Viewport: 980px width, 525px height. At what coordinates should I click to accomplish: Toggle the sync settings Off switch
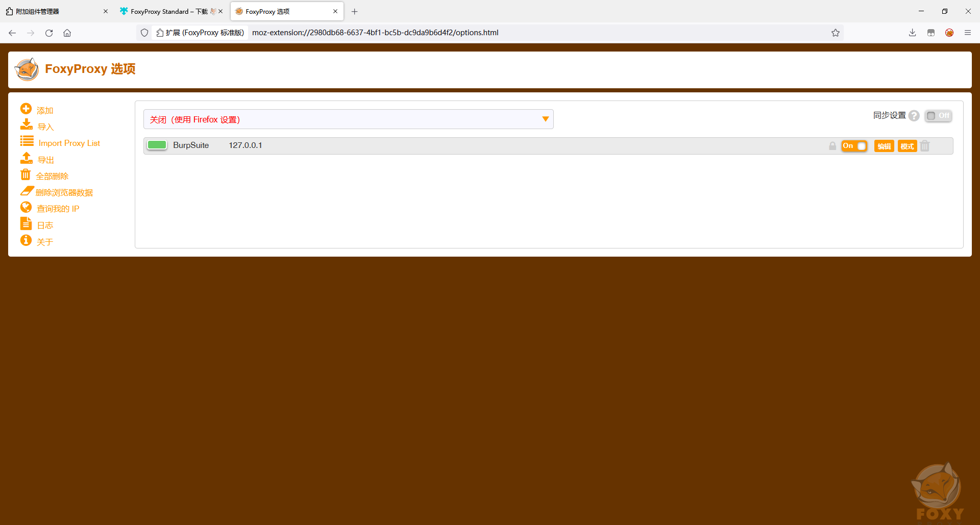[x=938, y=116]
